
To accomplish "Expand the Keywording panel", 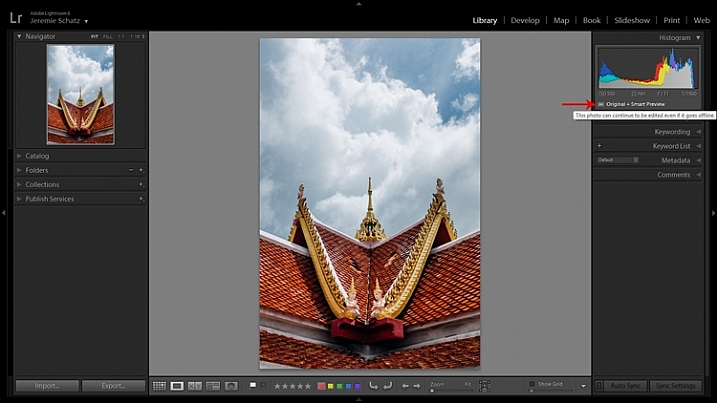I will 698,132.
